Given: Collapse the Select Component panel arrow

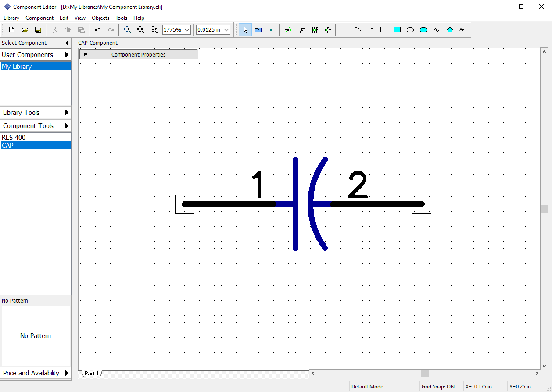Looking at the screenshot, I should click(67, 43).
